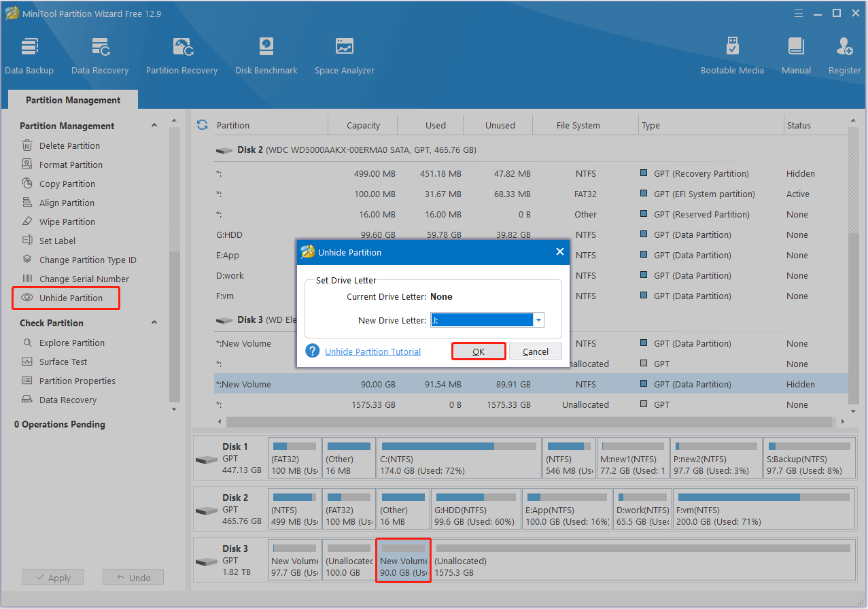
Task: Open the Unhide Partition Tutorial link
Action: (372, 351)
